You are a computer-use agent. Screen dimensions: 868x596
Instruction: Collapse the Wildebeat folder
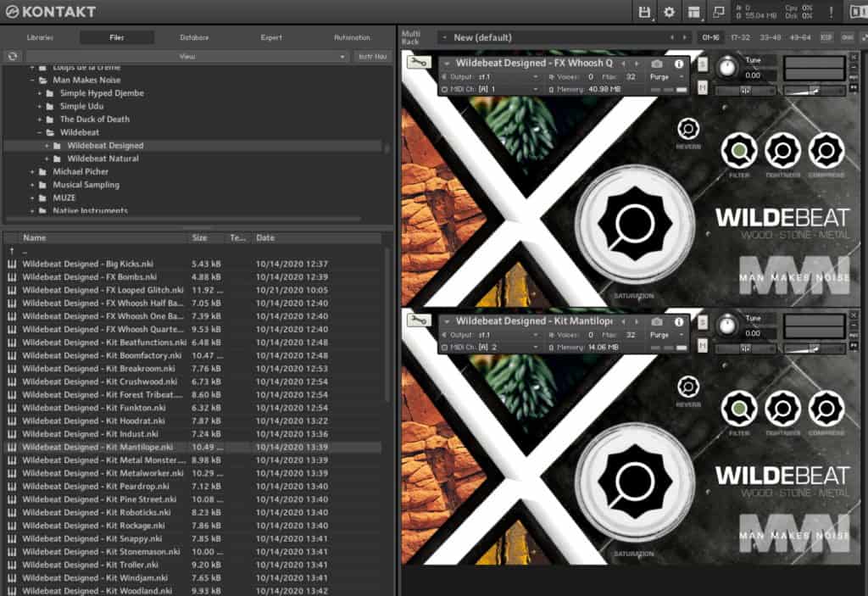(39, 132)
